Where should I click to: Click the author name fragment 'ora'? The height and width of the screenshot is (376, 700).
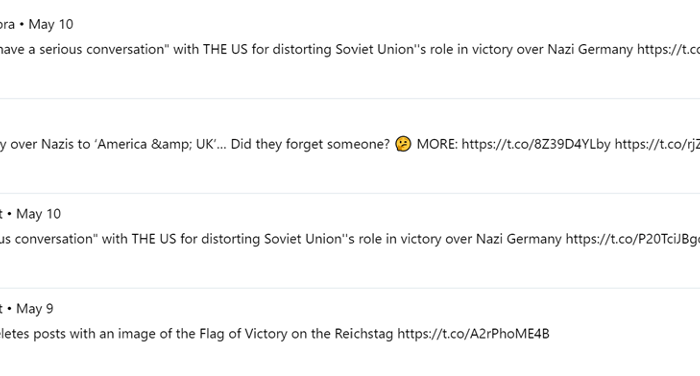click(x=7, y=24)
